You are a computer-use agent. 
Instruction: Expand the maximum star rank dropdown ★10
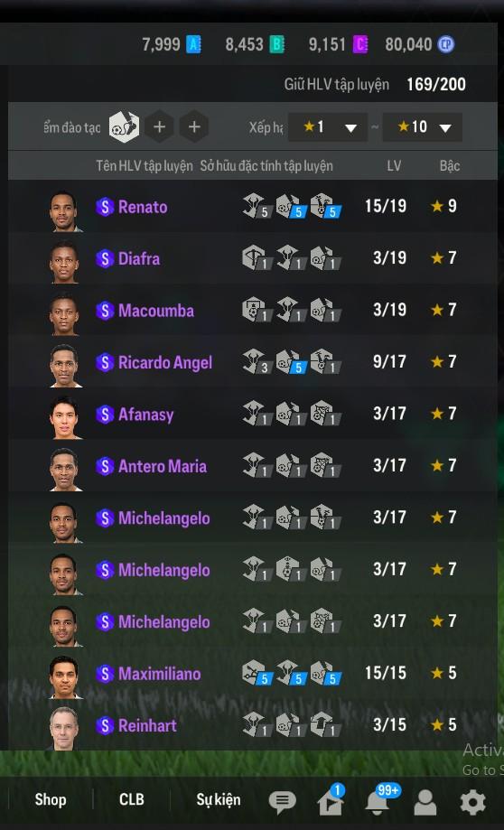pyautogui.click(x=422, y=127)
